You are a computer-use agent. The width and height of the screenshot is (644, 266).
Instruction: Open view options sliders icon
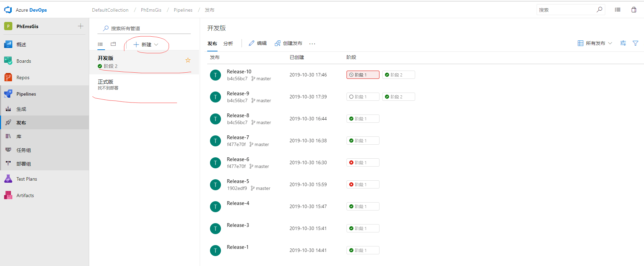tap(623, 43)
